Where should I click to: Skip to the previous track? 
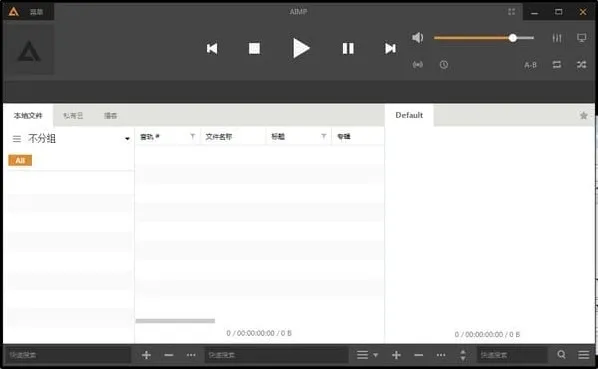coord(212,48)
